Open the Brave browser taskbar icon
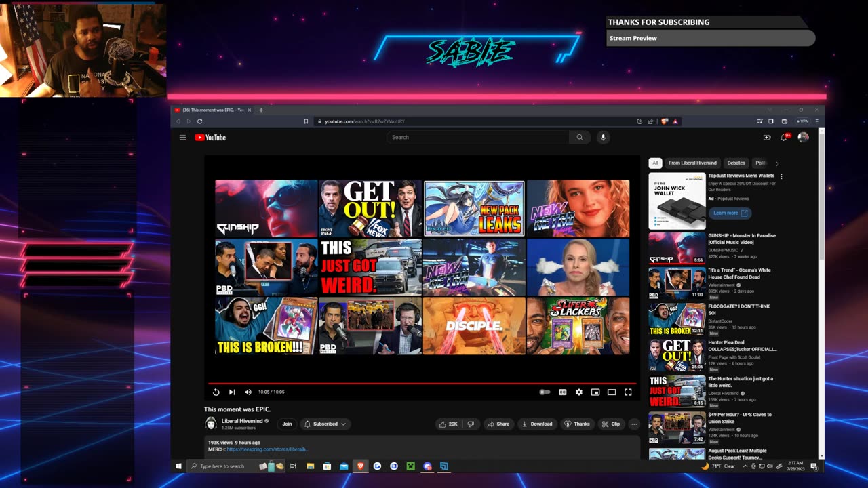This screenshot has height=488, width=868. coord(360,466)
